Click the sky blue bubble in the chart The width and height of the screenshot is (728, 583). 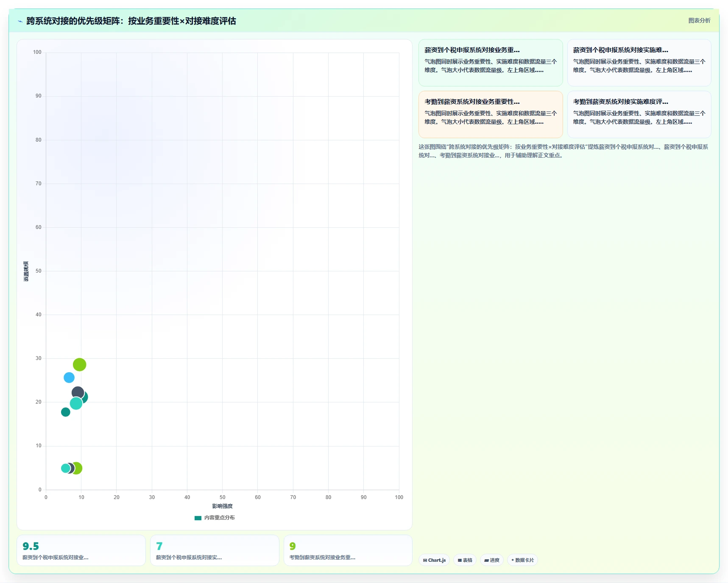[69, 377]
